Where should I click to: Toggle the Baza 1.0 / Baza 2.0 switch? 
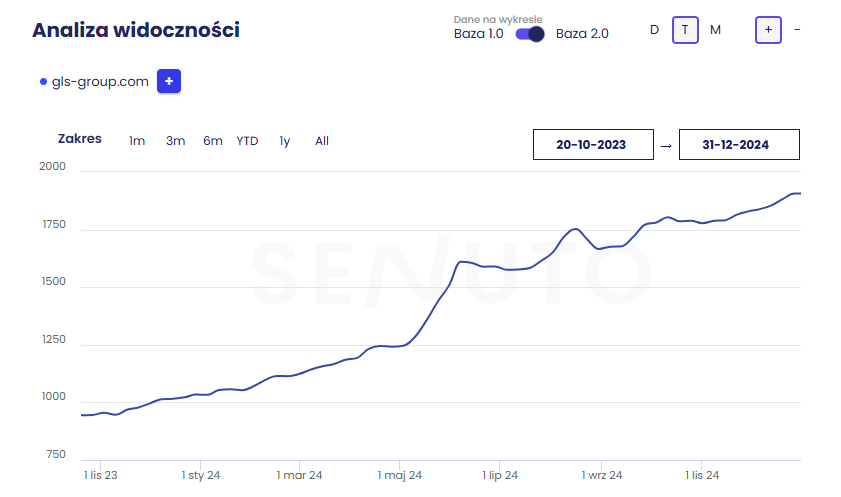click(x=529, y=34)
